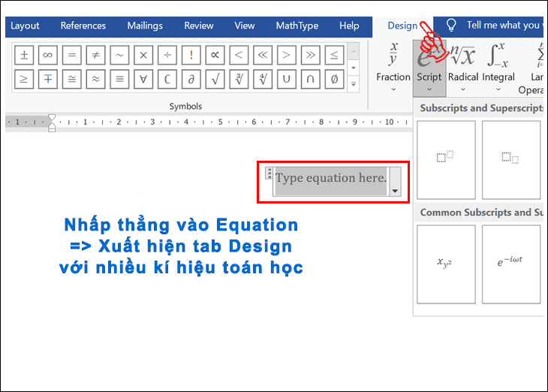Insert the tilde approximately symbol
This screenshot has width=548, height=392.
coord(119,55)
